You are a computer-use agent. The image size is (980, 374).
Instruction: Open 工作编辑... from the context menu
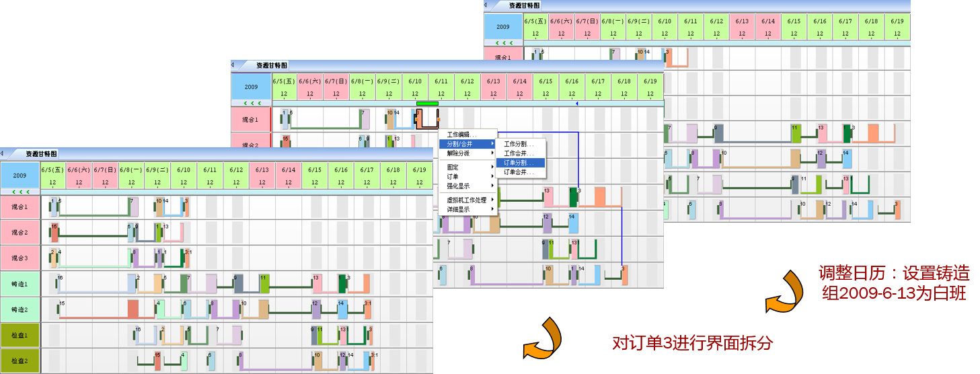click(x=462, y=135)
